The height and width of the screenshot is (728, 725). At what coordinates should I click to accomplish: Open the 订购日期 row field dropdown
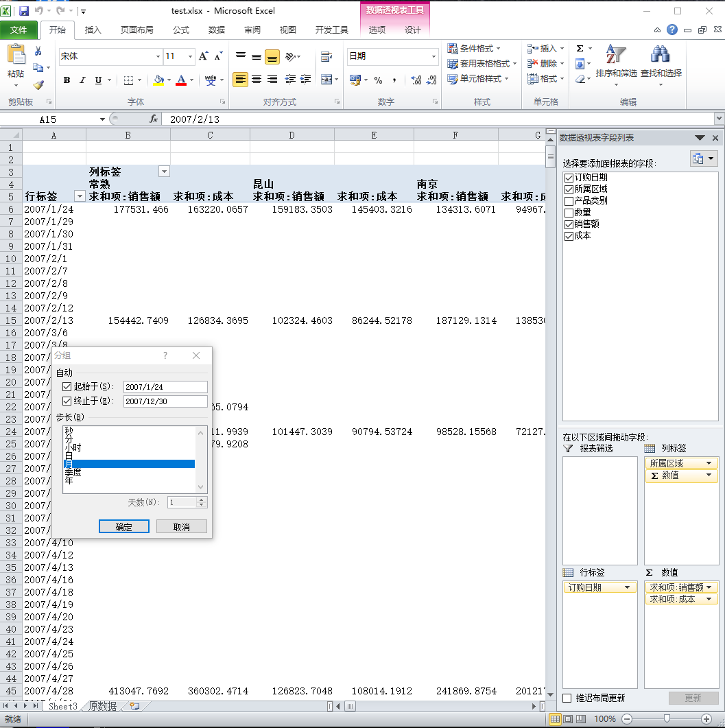click(x=627, y=587)
